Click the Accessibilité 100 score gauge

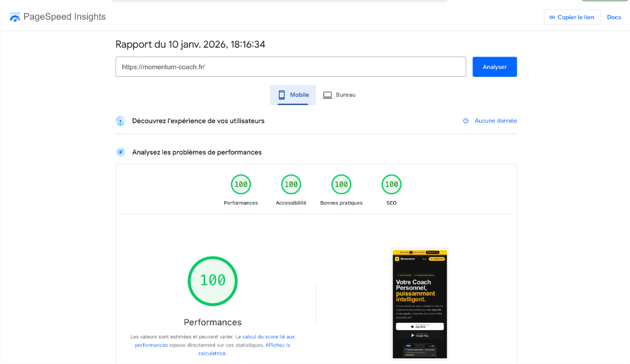[291, 184]
